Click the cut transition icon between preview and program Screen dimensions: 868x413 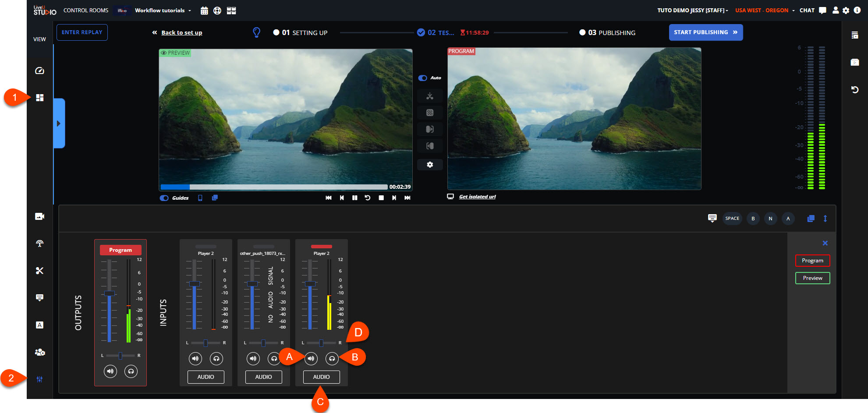430,96
